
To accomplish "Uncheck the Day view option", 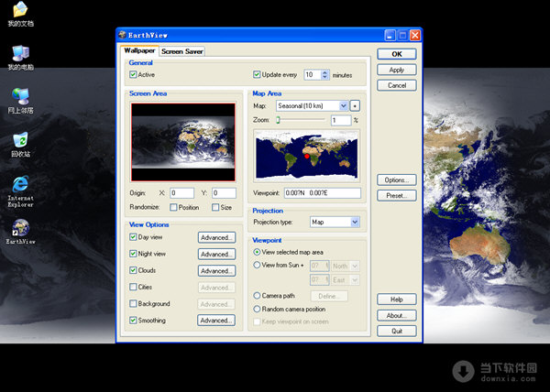I will pyautogui.click(x=133, y=237).
